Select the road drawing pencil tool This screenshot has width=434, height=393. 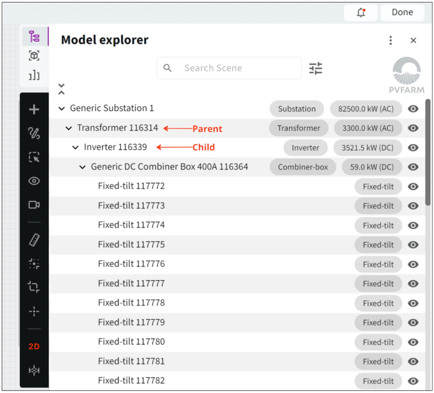[34, 133]
